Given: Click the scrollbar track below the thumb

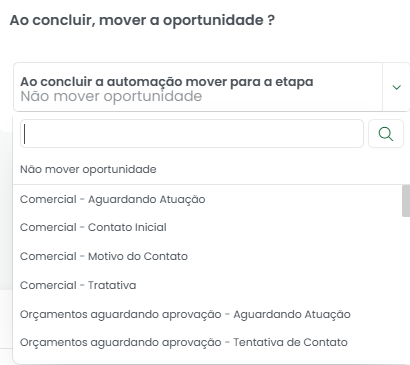Looking at the screenshot, I should (x=406, y=288).
